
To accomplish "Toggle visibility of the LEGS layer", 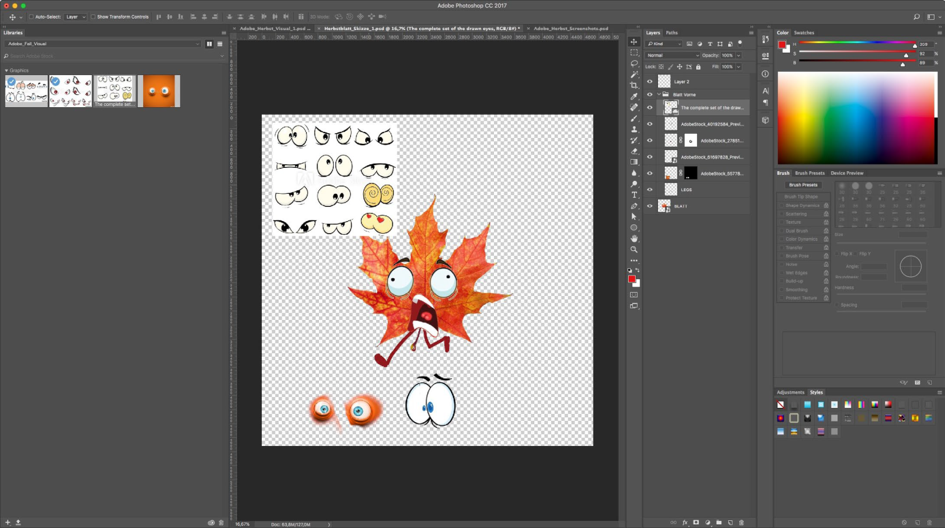I will 649,189.
